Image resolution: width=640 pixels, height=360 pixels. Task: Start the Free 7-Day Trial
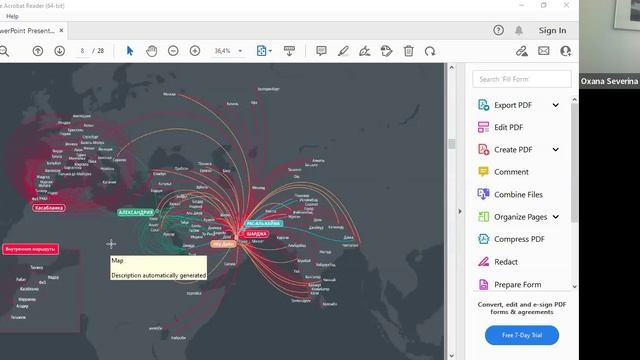522,335
